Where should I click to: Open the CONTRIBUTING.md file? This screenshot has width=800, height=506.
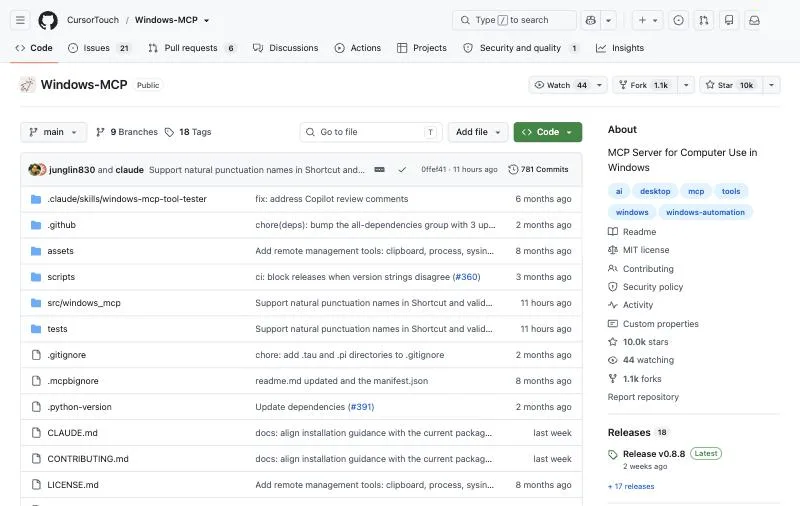tap(88, 459)
